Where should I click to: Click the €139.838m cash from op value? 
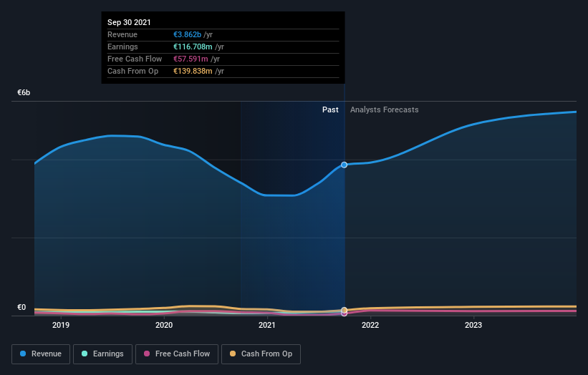click(193, 71)
